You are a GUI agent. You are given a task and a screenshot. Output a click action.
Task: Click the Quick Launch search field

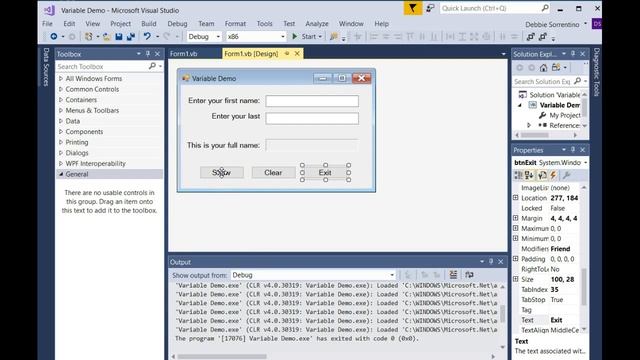pyautogui.click(x=490, y=8)
